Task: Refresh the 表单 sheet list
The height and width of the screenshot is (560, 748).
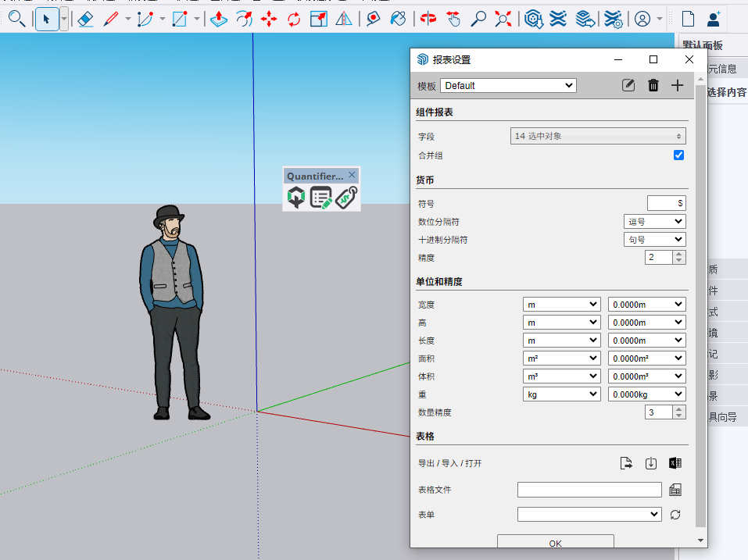Action: 675,514
